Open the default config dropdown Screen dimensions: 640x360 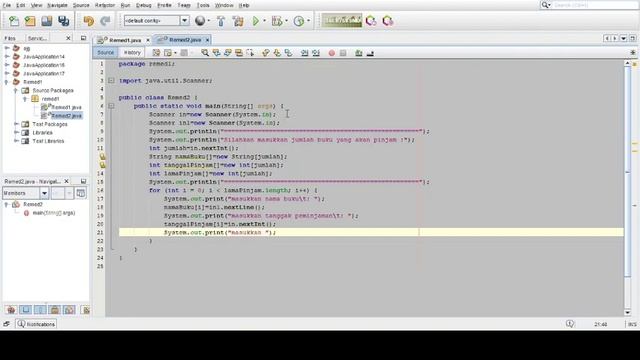pos(184,20)
